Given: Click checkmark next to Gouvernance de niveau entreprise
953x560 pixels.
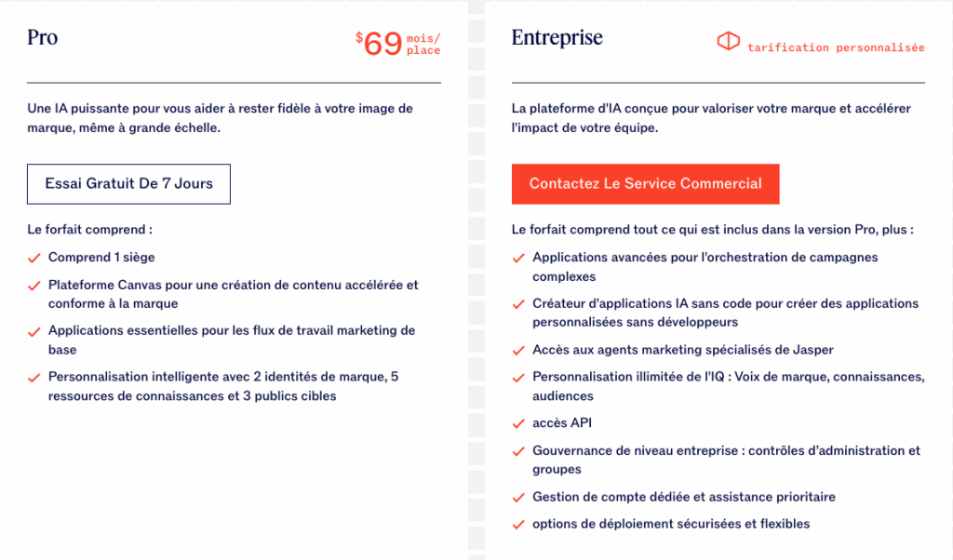Looking at the screenshot, I should point(518,451).
